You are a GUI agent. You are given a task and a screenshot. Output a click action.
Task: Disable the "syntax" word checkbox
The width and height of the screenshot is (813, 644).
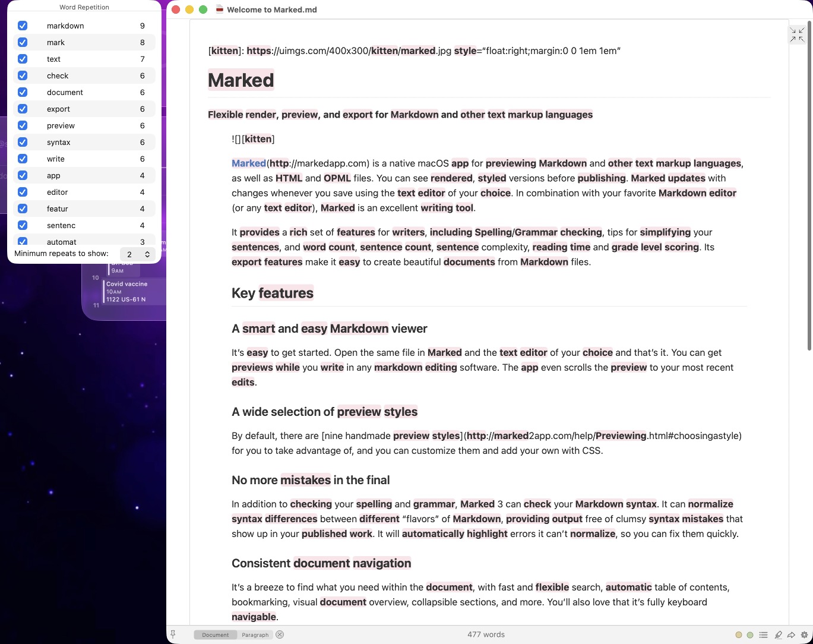click(x=23, y=142)
